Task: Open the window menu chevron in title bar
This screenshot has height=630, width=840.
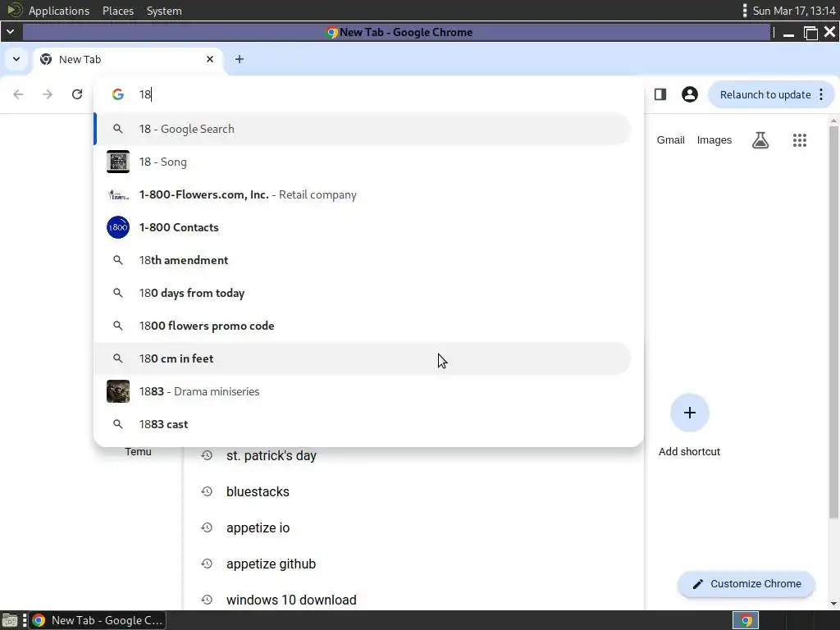Action: click(10, 32)
